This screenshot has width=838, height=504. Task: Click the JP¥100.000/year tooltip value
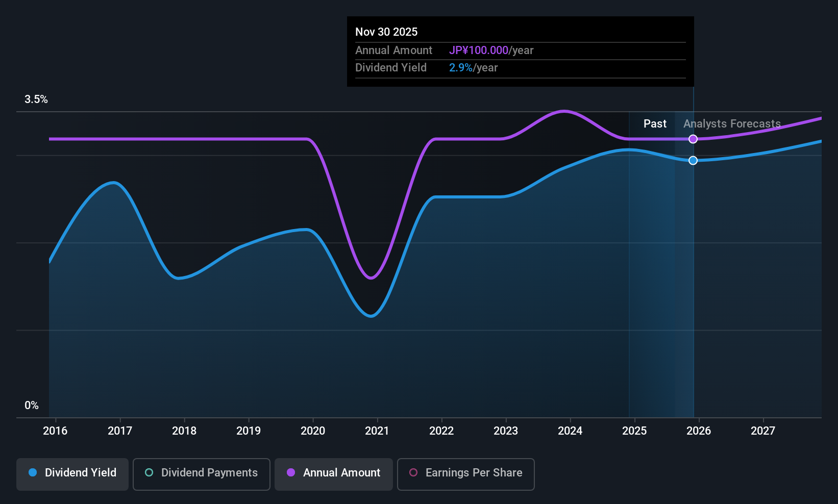click(x=491, y=51)
